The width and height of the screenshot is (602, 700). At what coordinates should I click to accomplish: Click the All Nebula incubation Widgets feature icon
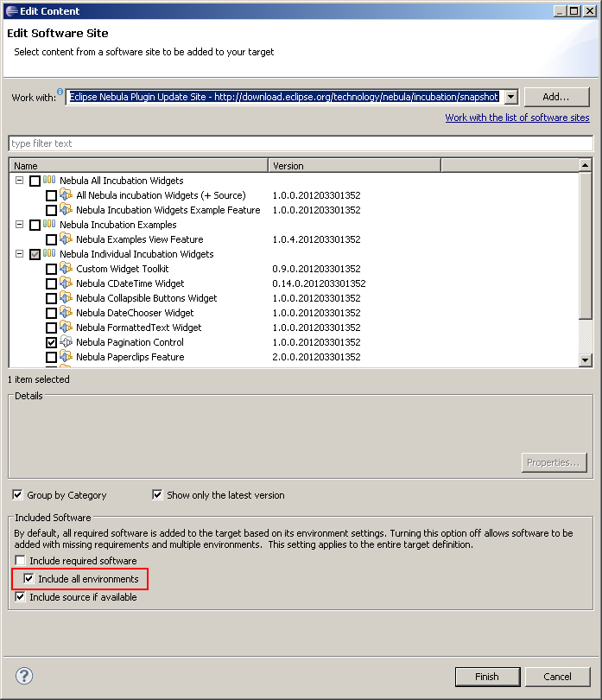pyautogui.click(x=66, y=194)
